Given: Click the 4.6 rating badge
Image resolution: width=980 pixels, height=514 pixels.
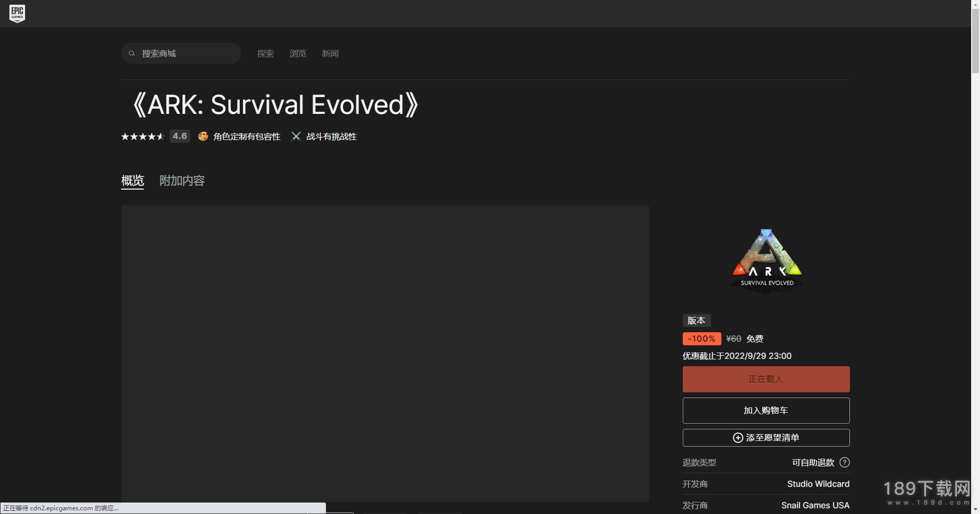Looking at the screenshot, I should pyautogui.click(x=180, y=136).
